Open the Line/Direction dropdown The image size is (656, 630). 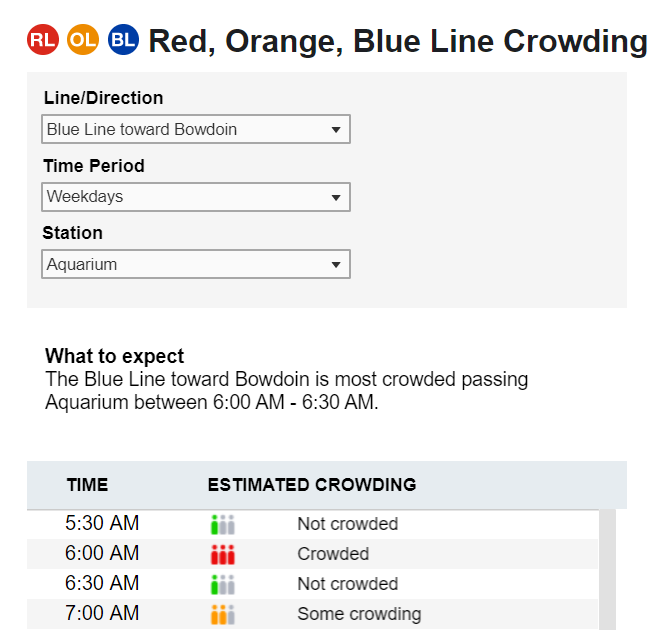pyautogui.click(x=196, y=129)
